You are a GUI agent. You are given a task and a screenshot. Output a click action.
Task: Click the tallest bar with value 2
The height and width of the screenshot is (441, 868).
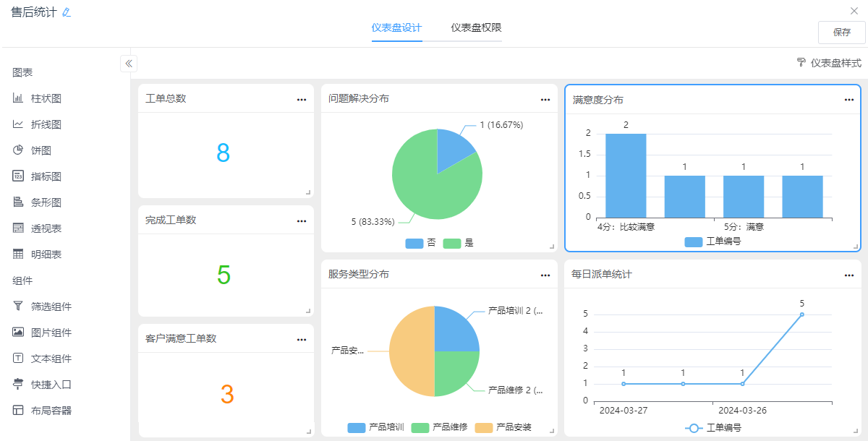click(626, 176)
